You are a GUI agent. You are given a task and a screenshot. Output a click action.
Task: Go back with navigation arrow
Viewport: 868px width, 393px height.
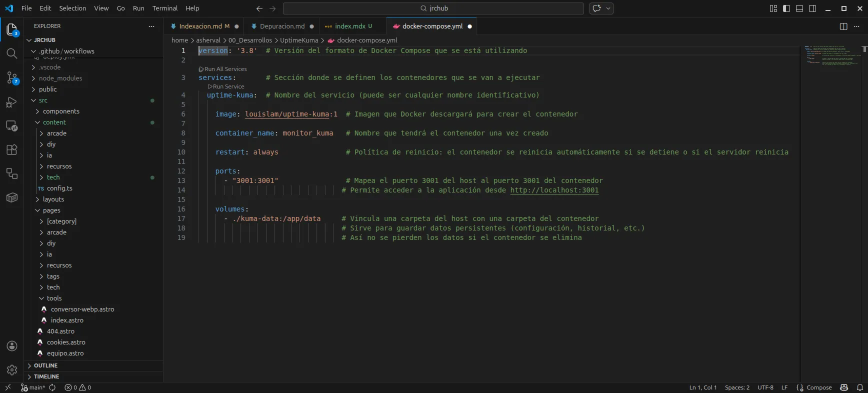tap(259, 8)
